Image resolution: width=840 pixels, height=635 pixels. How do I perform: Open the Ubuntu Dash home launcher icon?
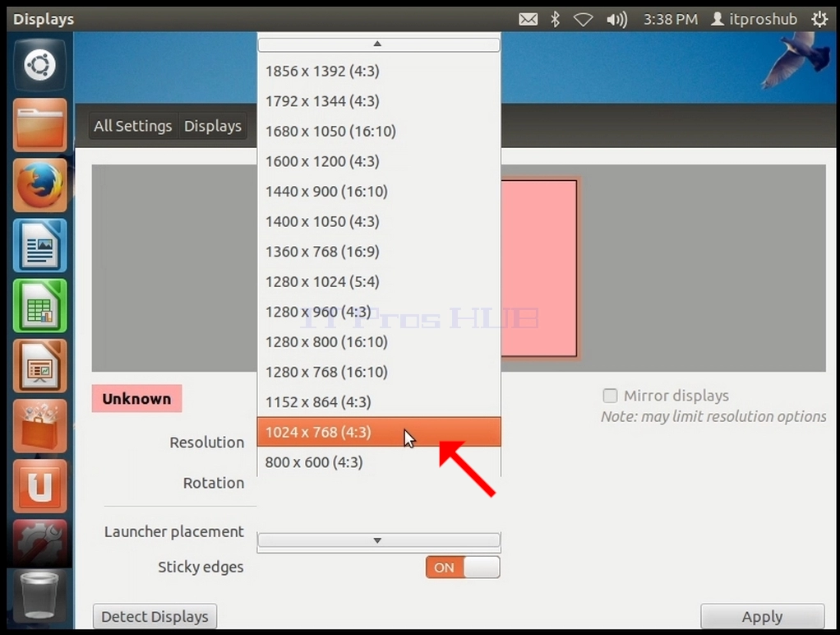(39, 66)
